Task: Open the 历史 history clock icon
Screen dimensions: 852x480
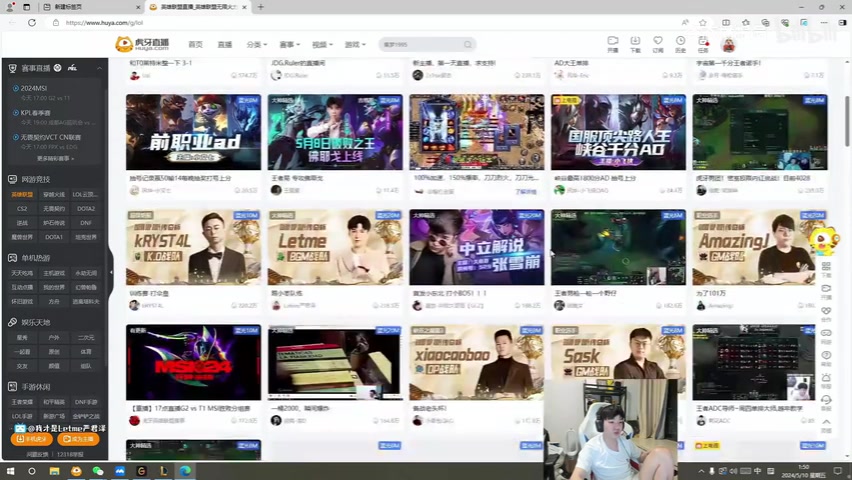Action: [x=680, y=44]
